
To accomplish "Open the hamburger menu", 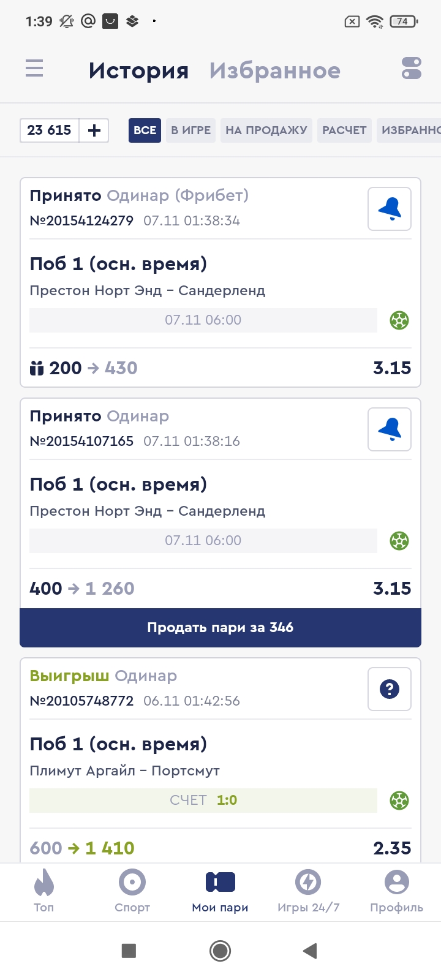I will pos(34,68).
